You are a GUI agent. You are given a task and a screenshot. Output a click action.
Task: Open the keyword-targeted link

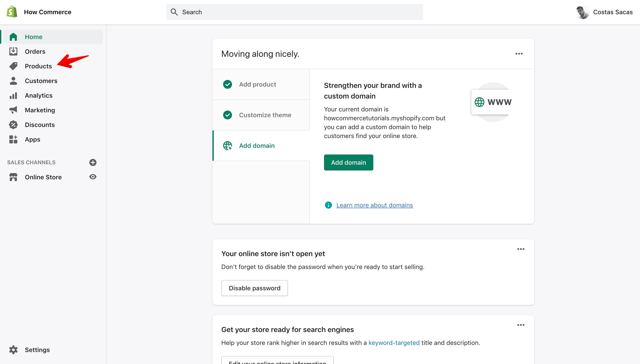click(x=394, y=343)
